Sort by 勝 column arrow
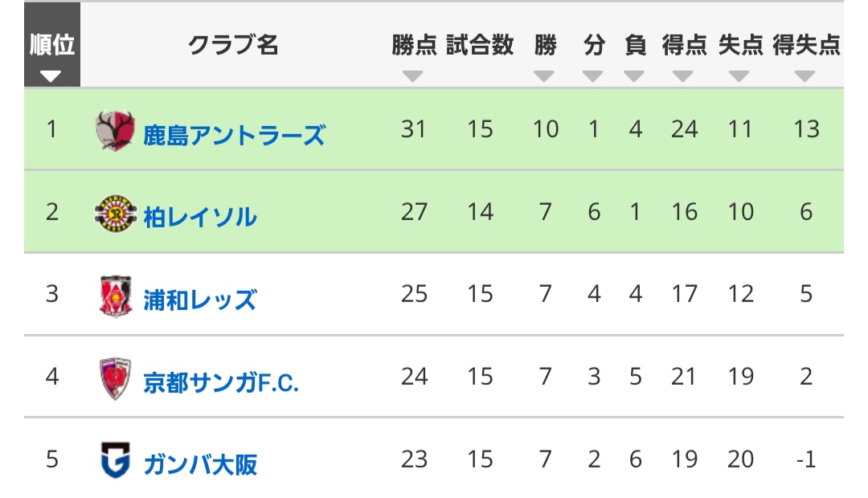Screen dimensions: 868x498 [544, 76]
